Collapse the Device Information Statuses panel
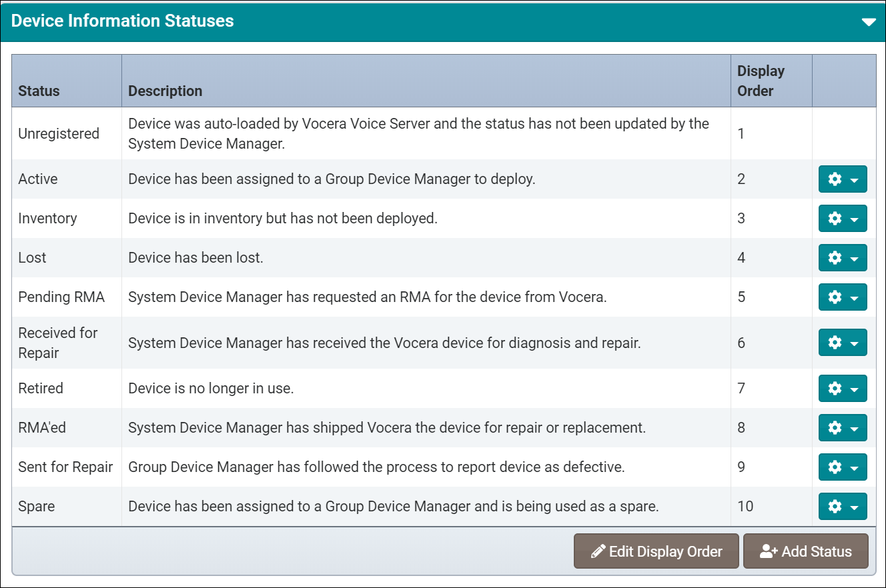 click(x=868, y=21)
